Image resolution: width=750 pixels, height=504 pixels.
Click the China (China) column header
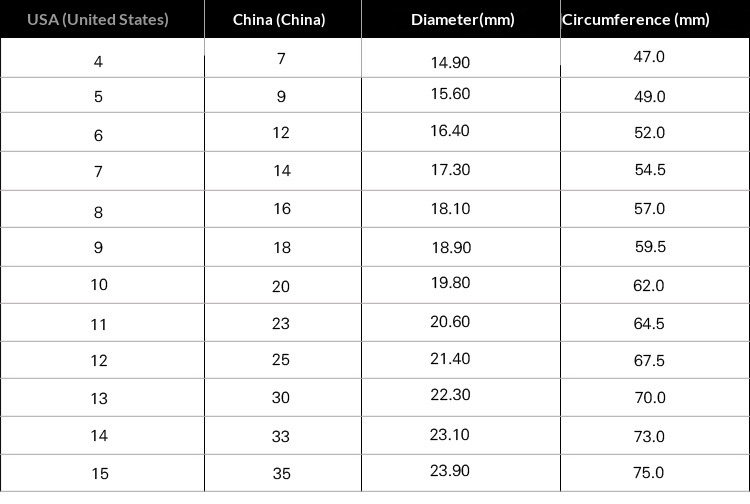(279, 20)
